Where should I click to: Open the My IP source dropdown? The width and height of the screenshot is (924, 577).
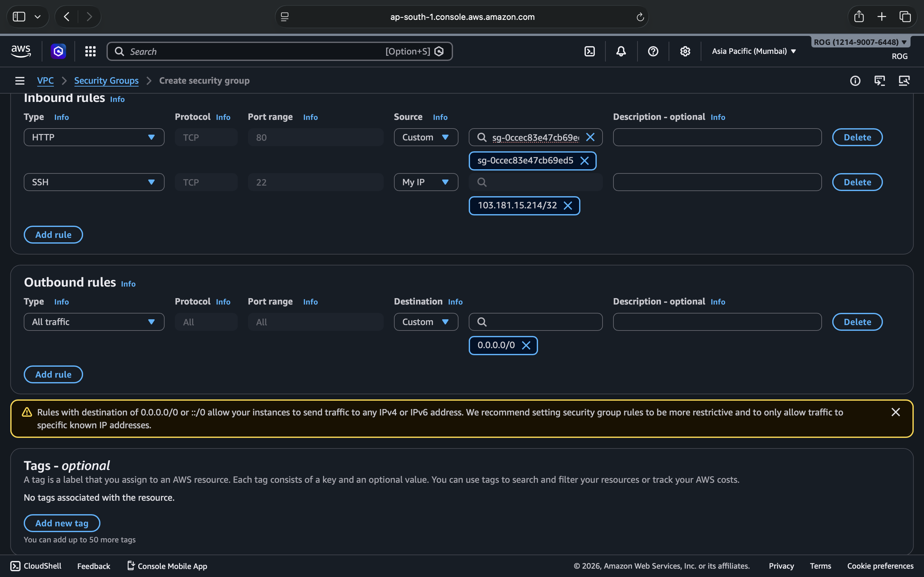click(426, 182)
